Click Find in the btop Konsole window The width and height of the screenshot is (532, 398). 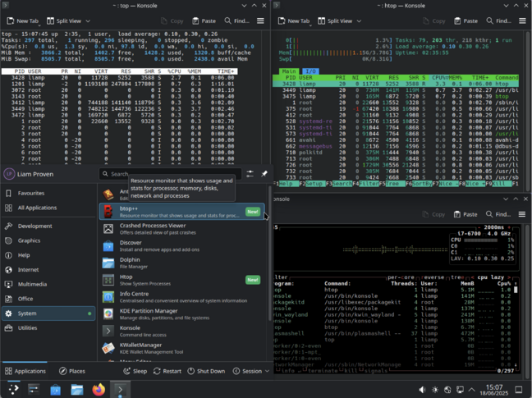point(498,214)
